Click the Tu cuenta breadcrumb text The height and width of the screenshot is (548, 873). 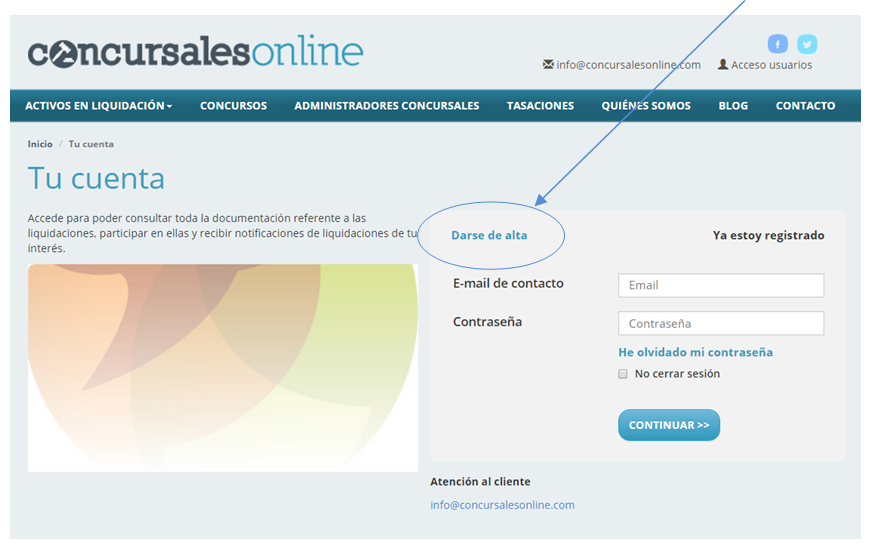click(x=91, y=144)
